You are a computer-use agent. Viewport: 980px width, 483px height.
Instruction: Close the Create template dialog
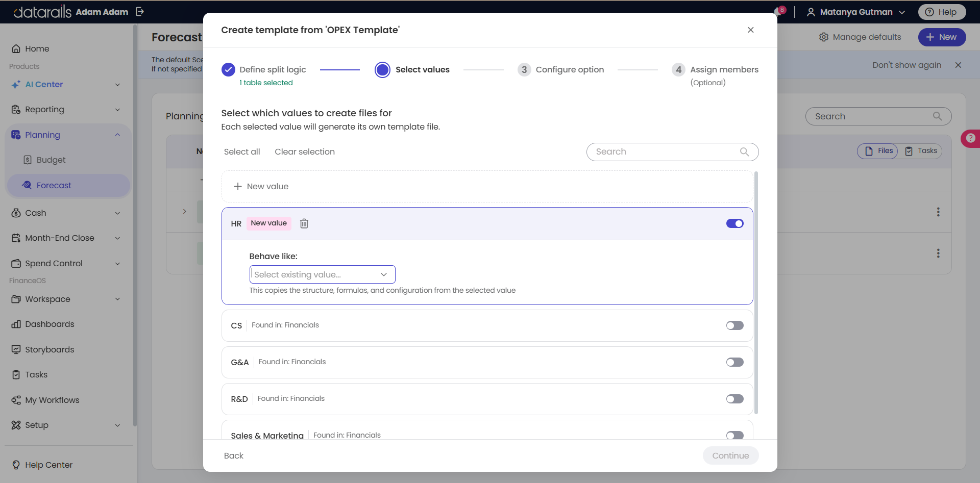750,30
